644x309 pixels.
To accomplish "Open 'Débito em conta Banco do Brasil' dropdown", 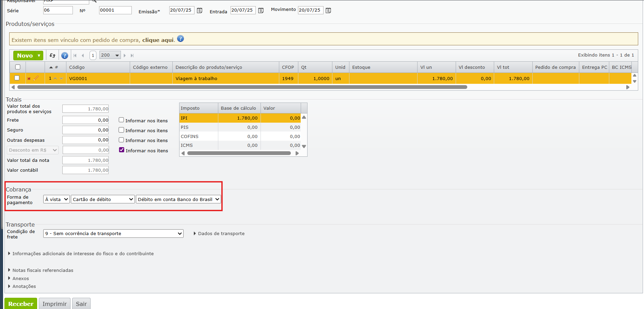I will tap(178, 199).
